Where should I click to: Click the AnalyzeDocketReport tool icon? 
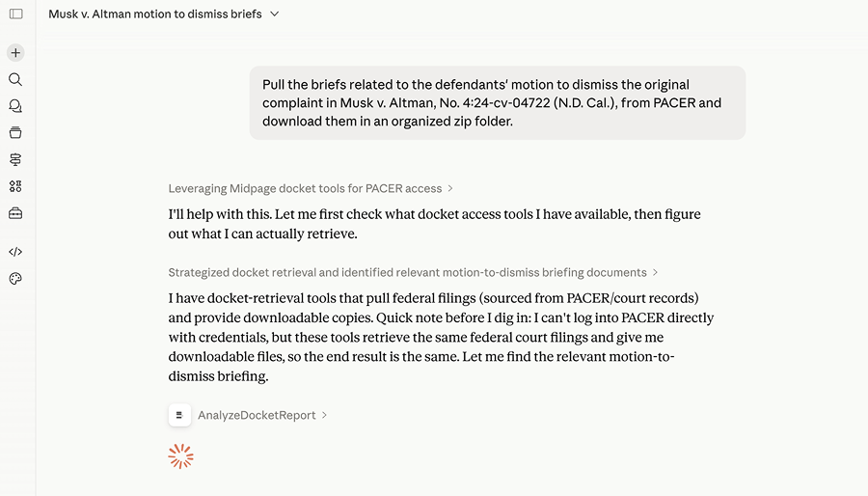pos(179,415)
